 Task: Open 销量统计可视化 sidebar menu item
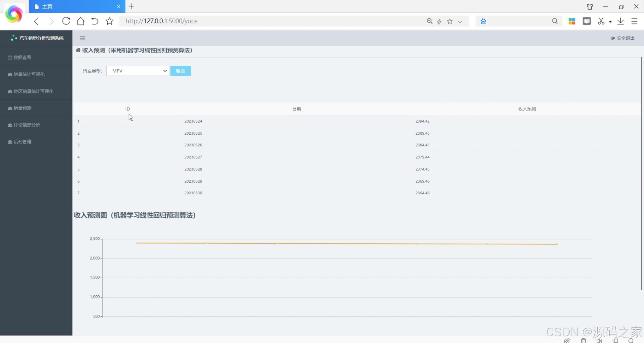(29, 74)
